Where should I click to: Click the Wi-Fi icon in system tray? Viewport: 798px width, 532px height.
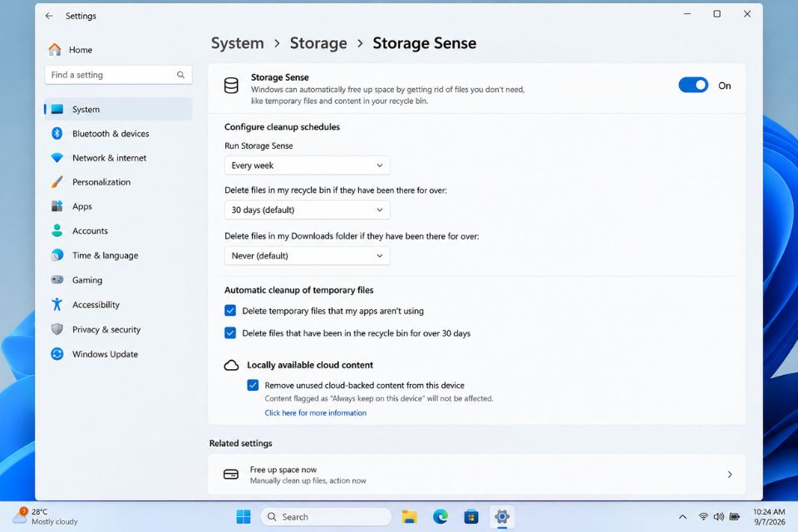703,517
